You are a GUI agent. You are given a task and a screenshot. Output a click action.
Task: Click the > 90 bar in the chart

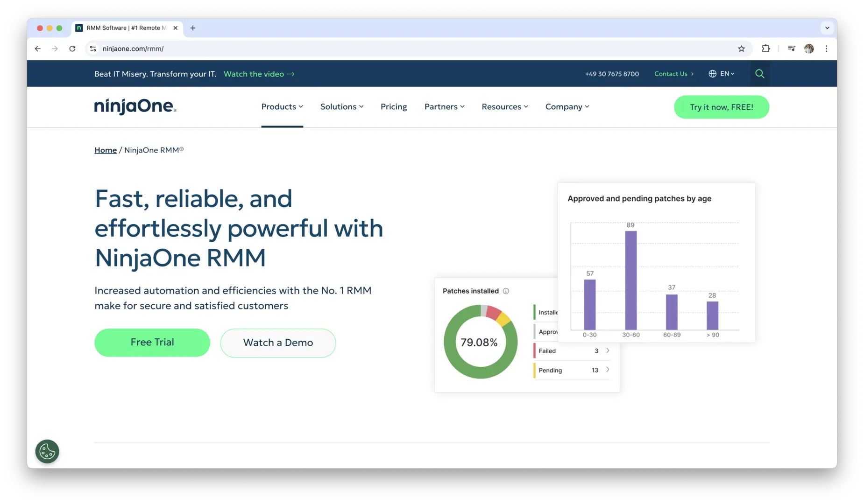coord(712,316)
